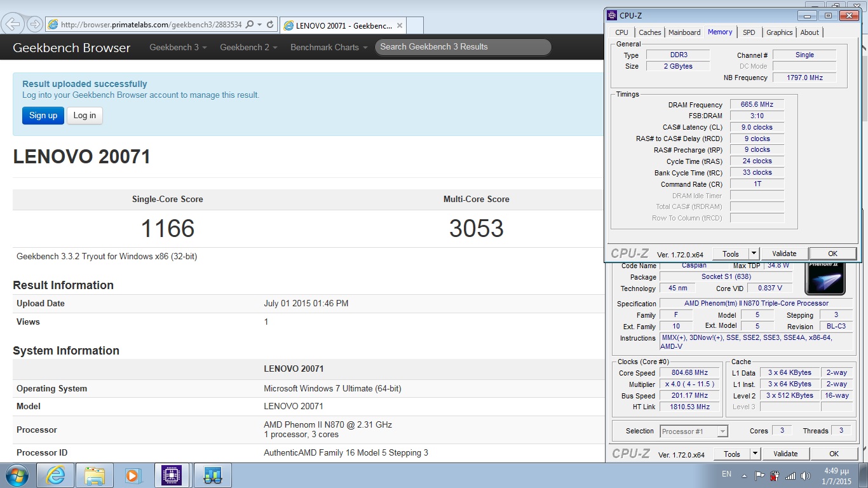
Task: Open the Action Center flag icon
Action: [759, 475]
